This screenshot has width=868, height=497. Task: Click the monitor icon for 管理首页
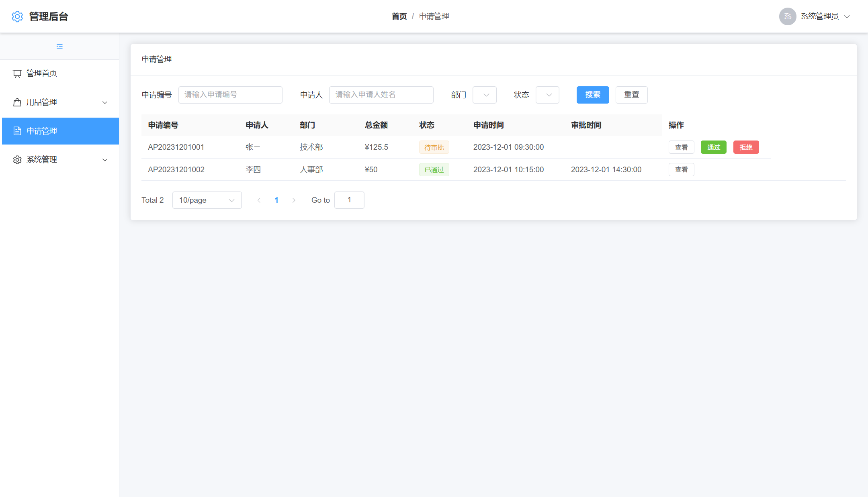point(17,73)
